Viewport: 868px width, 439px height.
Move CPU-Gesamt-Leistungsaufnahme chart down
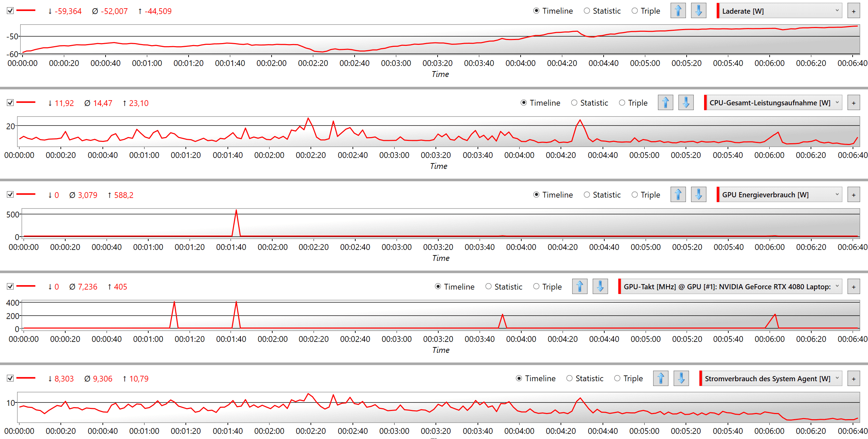(x=686, y=103)
